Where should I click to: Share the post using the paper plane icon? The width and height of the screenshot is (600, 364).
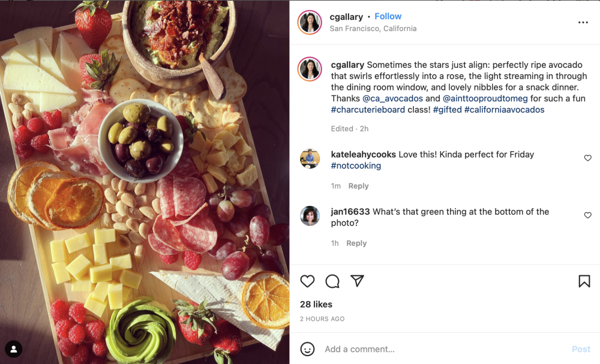tap(357, 281)
